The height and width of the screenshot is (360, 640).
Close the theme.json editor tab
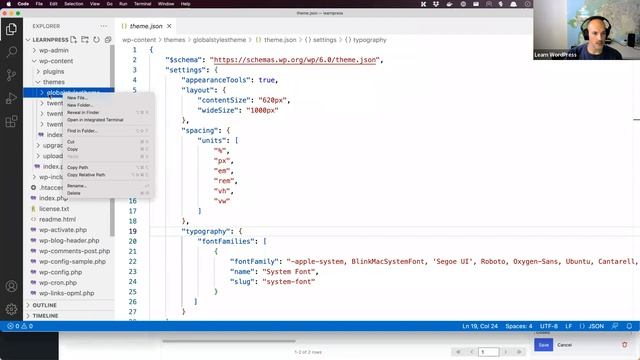coord(169,26)
